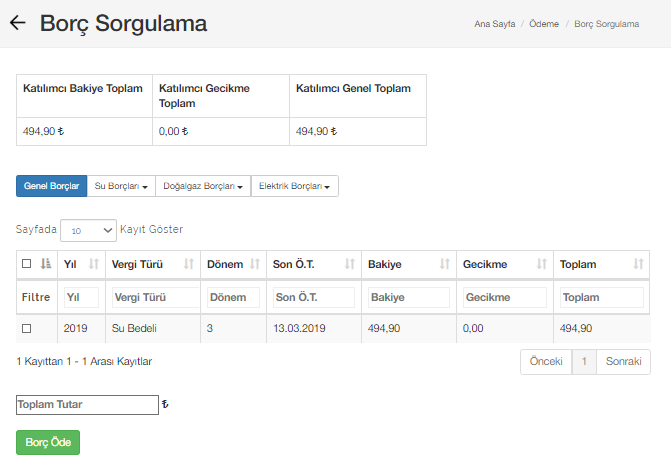Screen dimensions: 671x469
Task: Expand the Su Borçları dropdown
Action: 121,186
